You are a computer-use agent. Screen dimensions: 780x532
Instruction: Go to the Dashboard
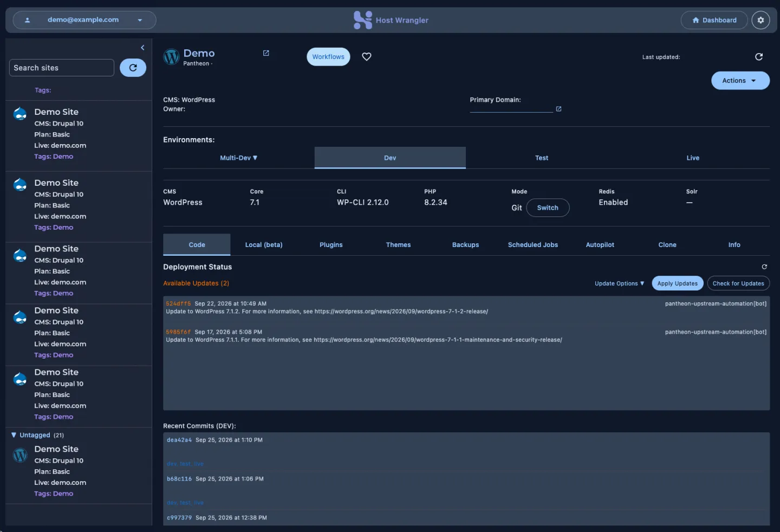tap(714, 20)
